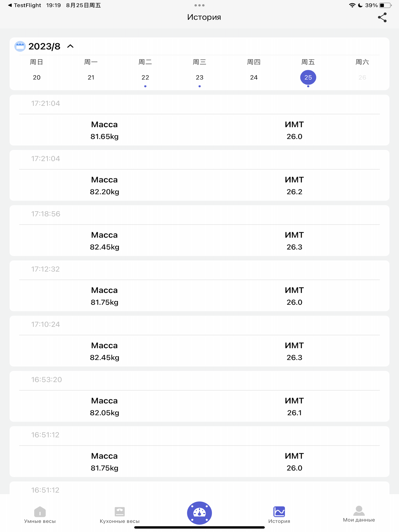Tap the home indicator bar at the bottom
The width and height of the screenshot is (399, 532).
(x=199, y=528)
